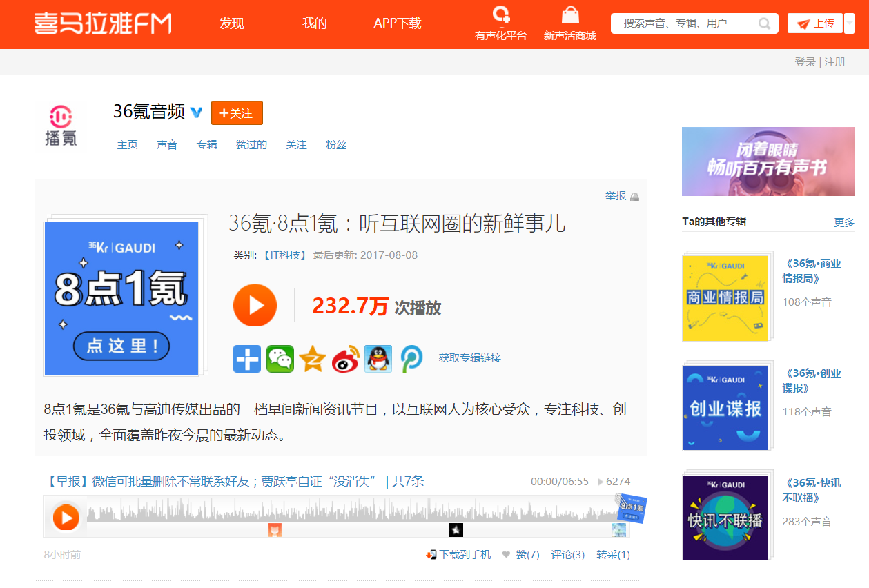Click the blue verified badge beside 36氪音频
This screenshot has width=869, height=588.
coord(196,112)
